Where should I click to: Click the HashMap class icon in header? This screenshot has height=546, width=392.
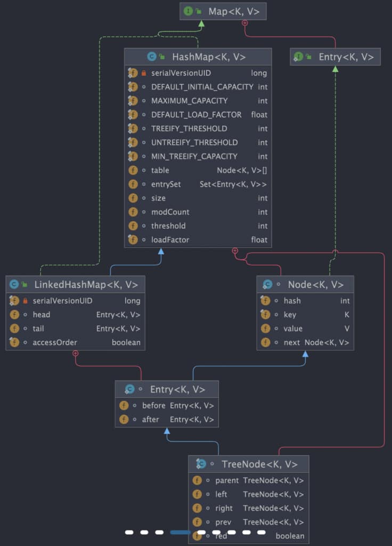click(x=152, y=57)
